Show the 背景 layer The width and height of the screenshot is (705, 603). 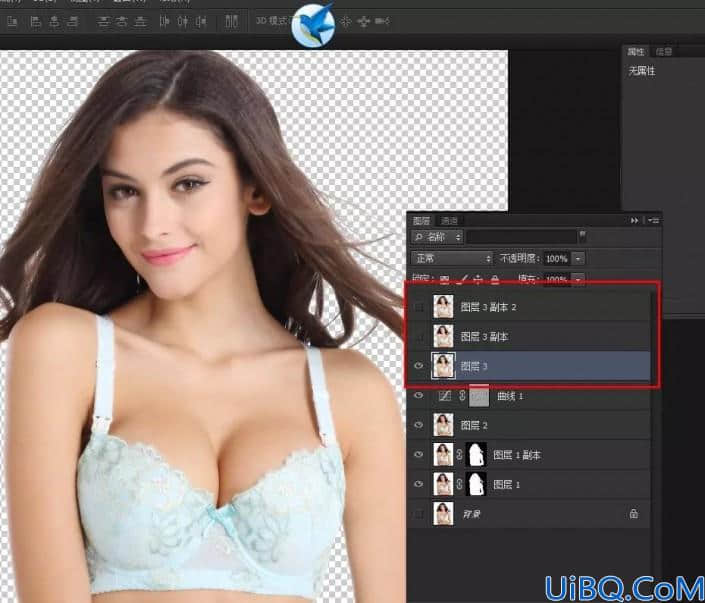pyautogui.click(x=419, y=514)
